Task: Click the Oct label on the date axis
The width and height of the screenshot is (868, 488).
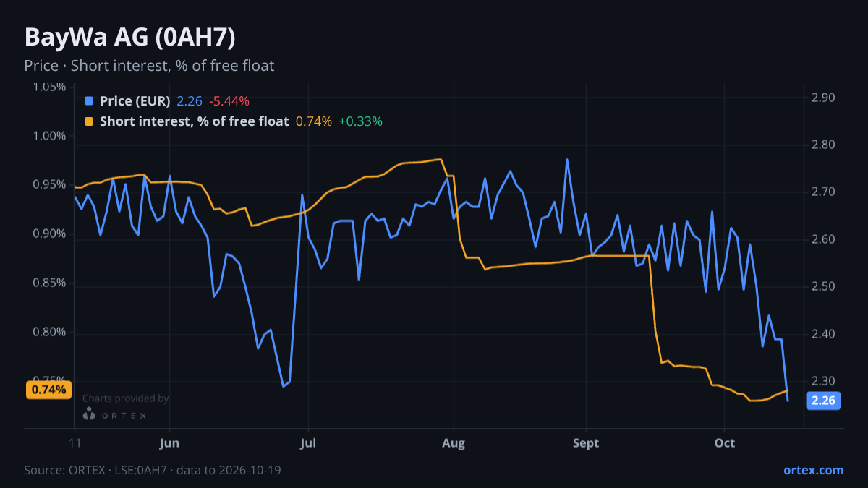Action: [724, 443]
